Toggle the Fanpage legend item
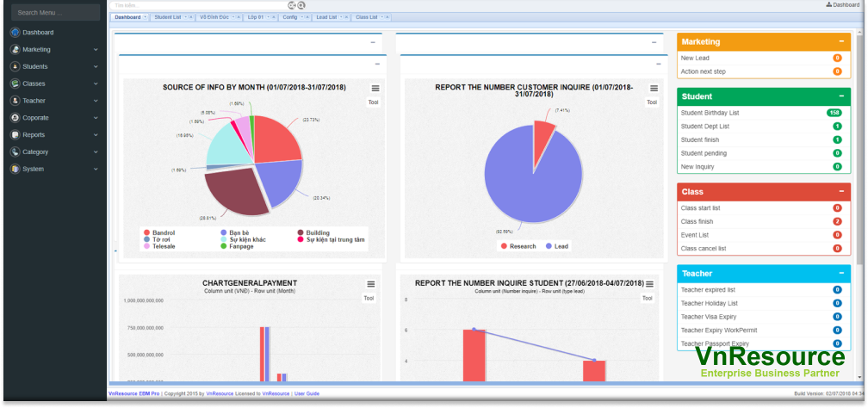The height and width of the screenshot is (408, 868). point(242,246)
